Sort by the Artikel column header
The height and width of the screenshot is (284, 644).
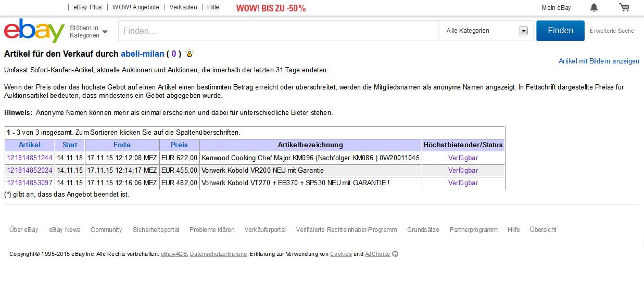point(30,145)
